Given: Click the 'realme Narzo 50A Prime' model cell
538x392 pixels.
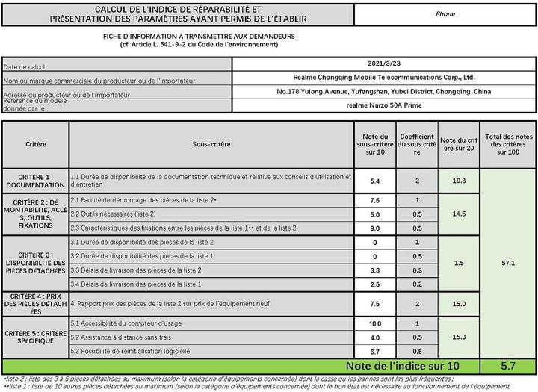Looking at the screenshot, I should point(384,107).
